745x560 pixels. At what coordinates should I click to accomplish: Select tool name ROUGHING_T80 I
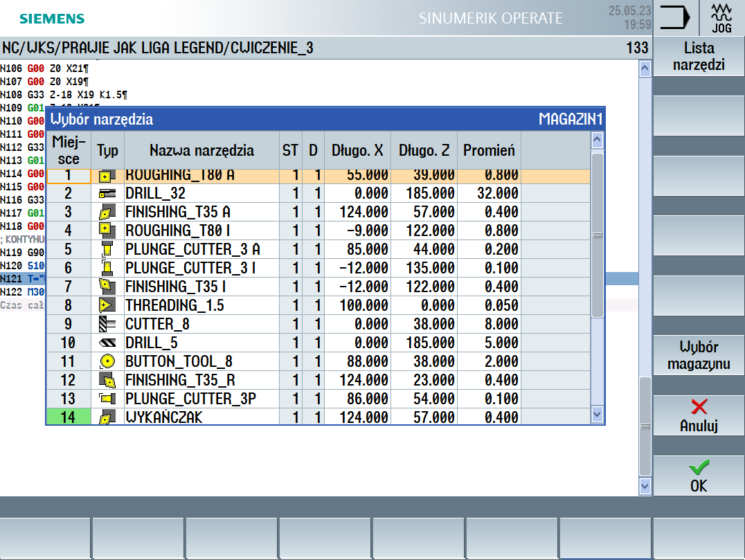tap(178, 231)
